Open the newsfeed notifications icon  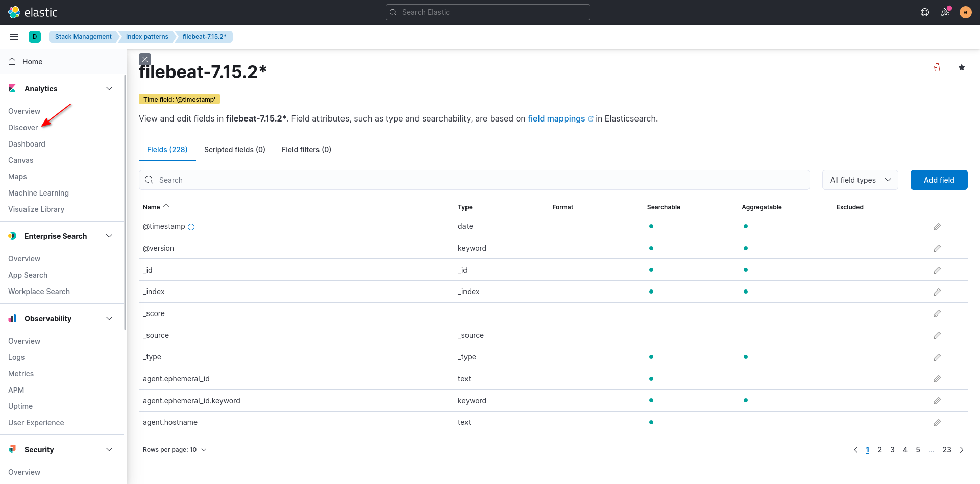(x=945, y=12)
